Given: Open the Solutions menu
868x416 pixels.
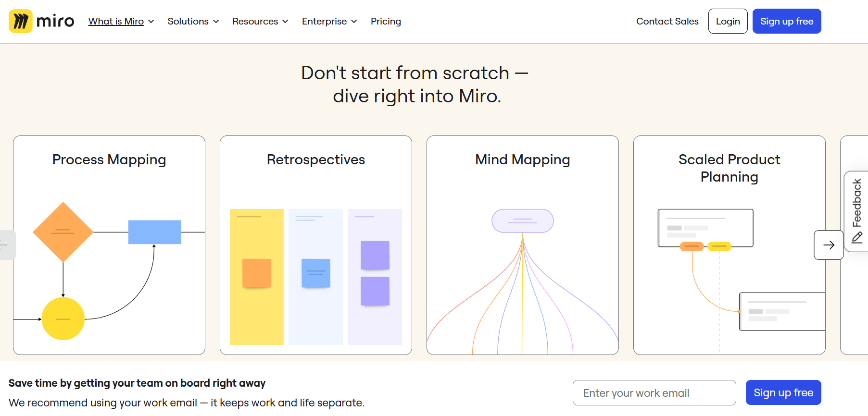Looking at the screenshot, I should [x=188, y=21].
